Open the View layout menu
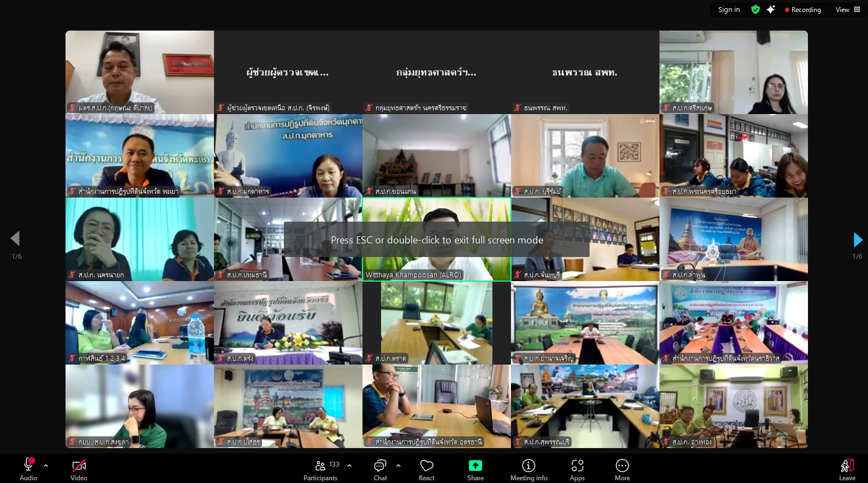 click(848, 10)
